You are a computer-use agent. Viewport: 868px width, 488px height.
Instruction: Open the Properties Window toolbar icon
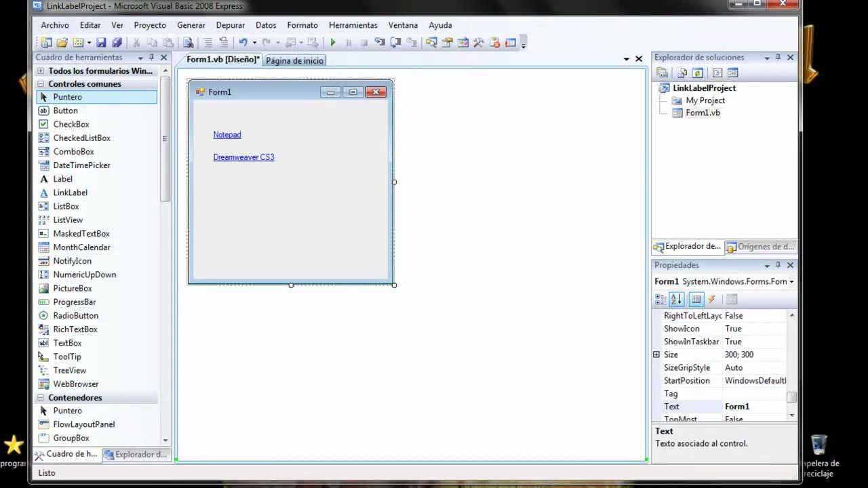(448, 43)
